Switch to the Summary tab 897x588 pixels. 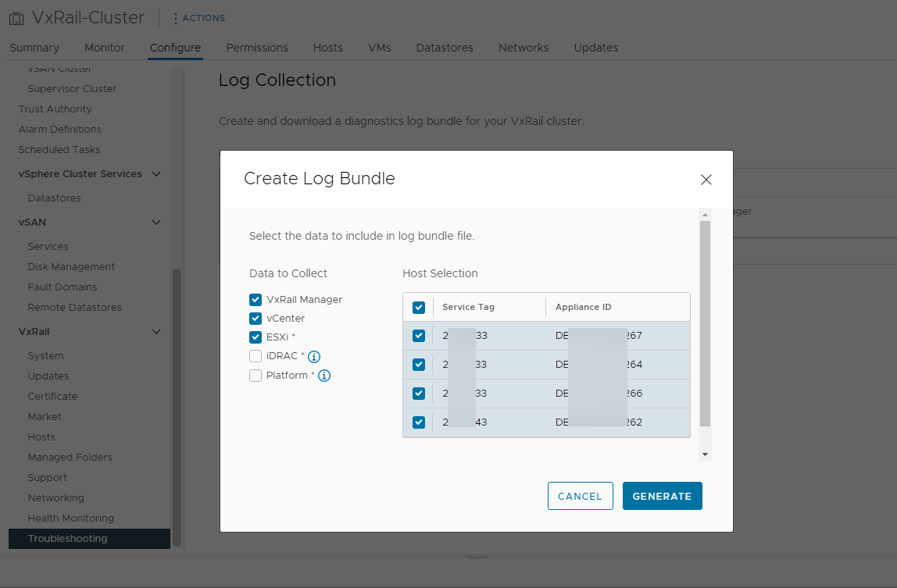pyautogui.click(x=34, y=48)
